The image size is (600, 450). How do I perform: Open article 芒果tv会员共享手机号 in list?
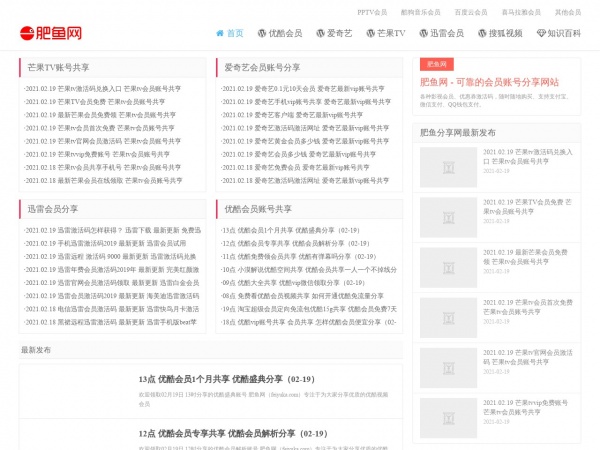point(103,167)
